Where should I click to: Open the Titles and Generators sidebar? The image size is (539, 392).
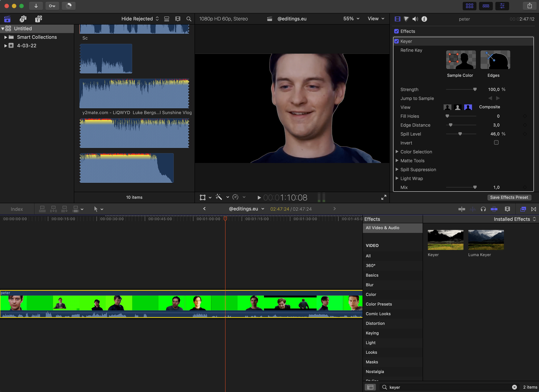click(38, 19)
